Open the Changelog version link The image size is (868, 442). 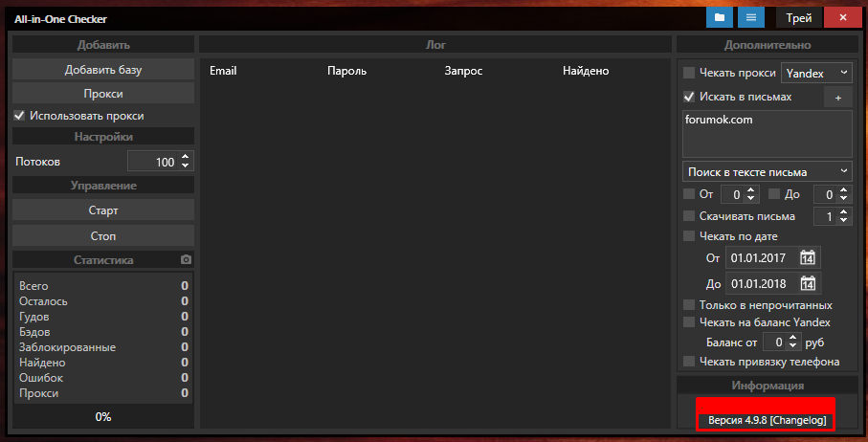[798, 421]
